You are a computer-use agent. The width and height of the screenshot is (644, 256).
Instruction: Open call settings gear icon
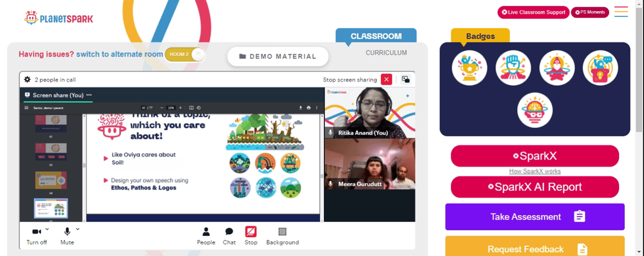[x=28, y=79]
